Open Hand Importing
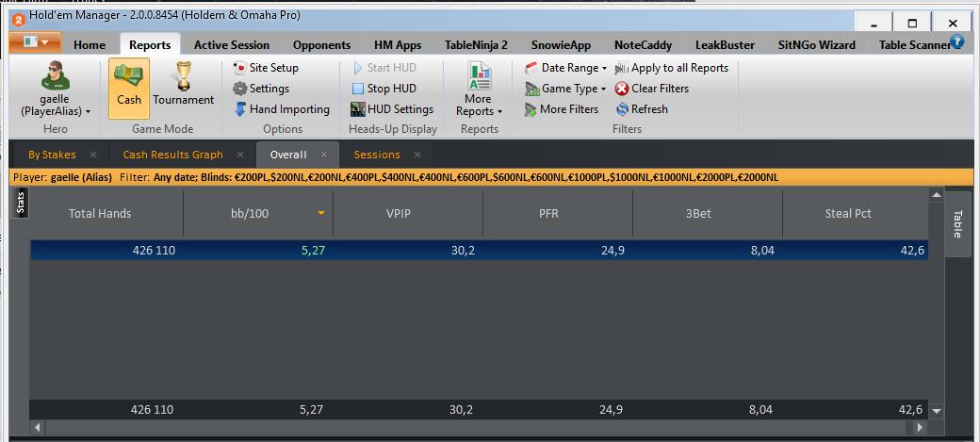The width and height of the screenshot is (980, 442). pyautogui.click(x=281, y=108)
